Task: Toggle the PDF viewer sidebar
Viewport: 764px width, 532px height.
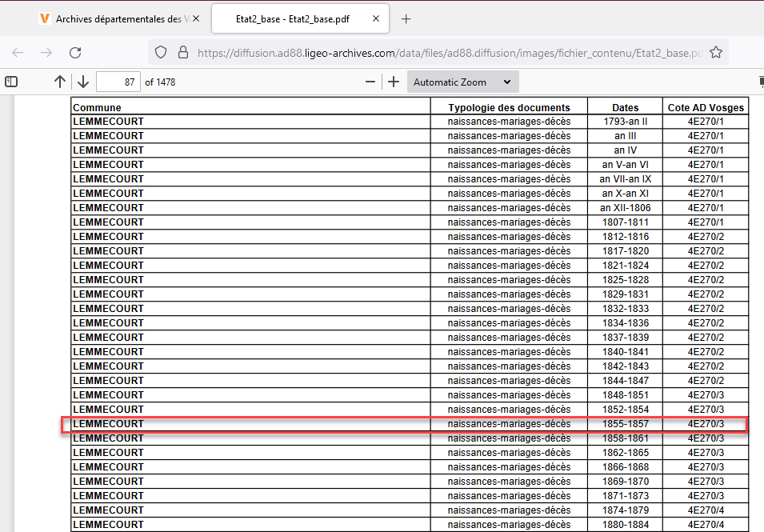Action: pos(10,82)
